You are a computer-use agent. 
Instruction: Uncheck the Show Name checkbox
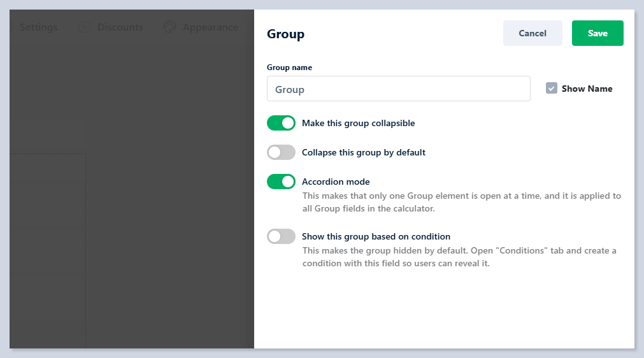click(x=552, y=89)
